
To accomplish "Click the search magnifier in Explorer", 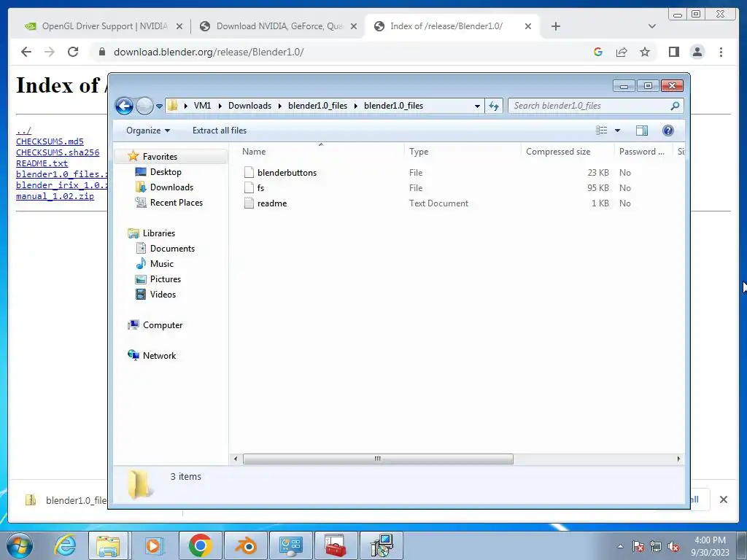I will 675,106.
